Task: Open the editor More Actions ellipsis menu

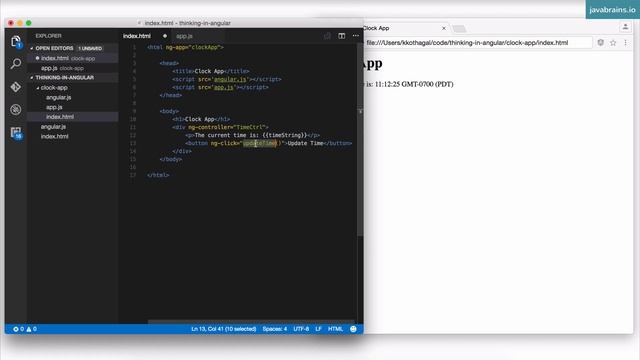Action: coord(356,36)
